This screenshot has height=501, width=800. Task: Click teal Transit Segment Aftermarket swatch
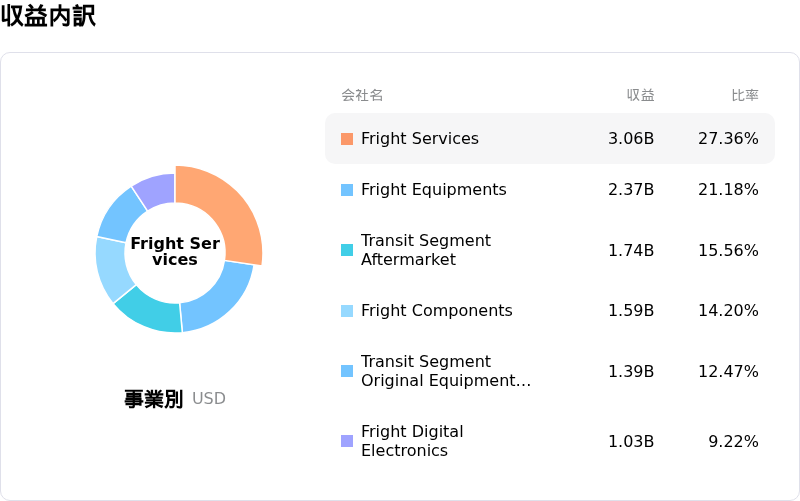[x=347, y=250]
